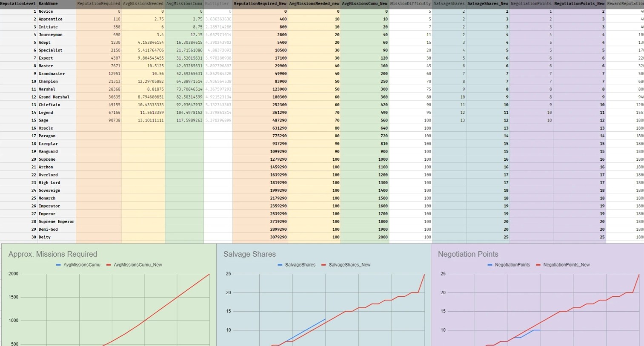
Task: Click the Deity rank cell
Action: [57, 237]
